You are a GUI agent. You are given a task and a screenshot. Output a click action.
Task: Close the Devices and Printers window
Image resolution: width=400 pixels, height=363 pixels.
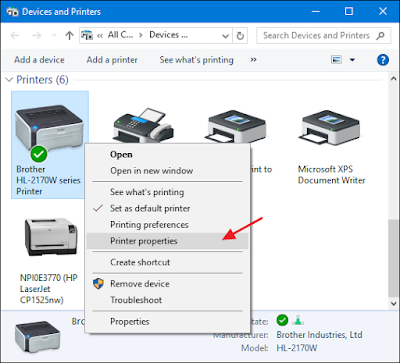[x=383, y=12]
